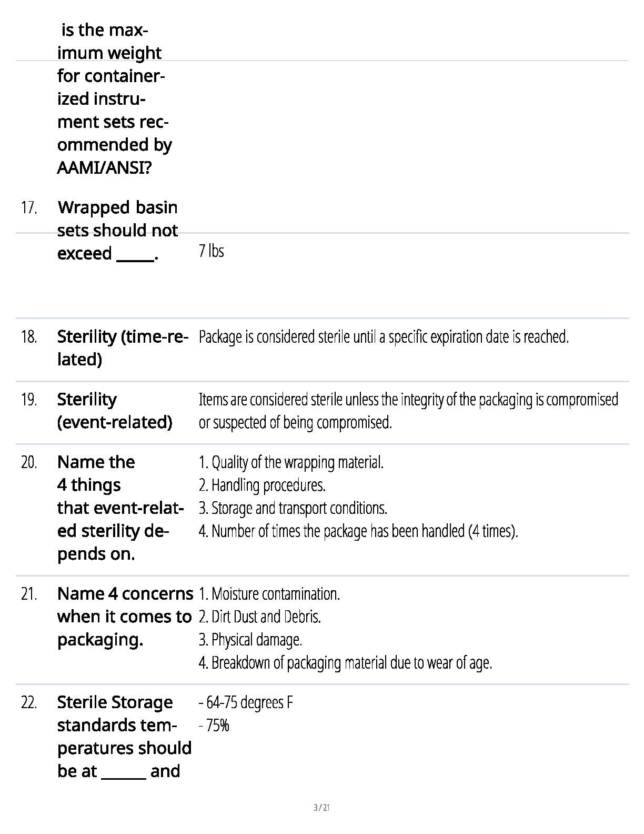Select the "64-75 degrees F" answer
Image resolution: width=644 pixels, height=834 pixels.
pos(246,702)
